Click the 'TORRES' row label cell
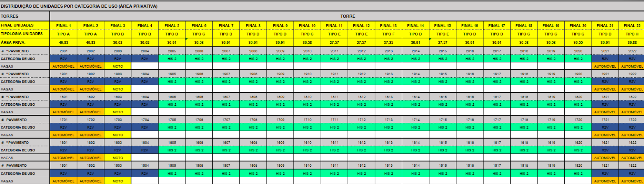This screenshot has height=184, width=644. 25,16
